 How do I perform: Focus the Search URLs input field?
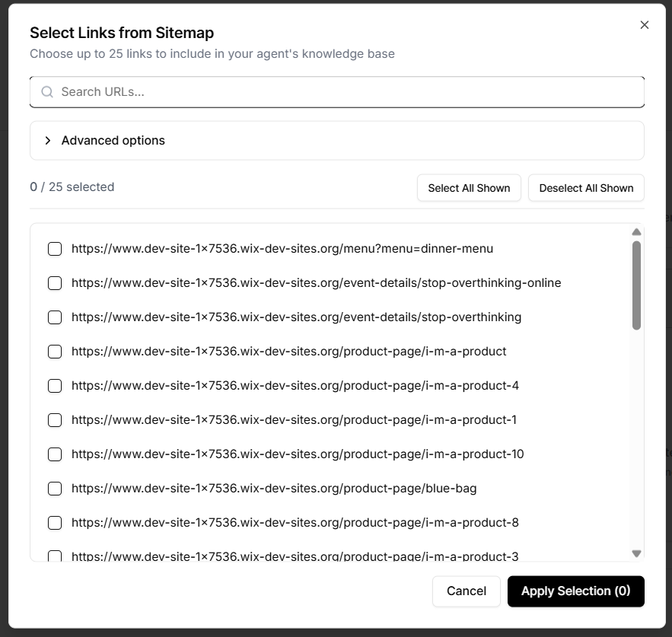click(x=342, y=92)
